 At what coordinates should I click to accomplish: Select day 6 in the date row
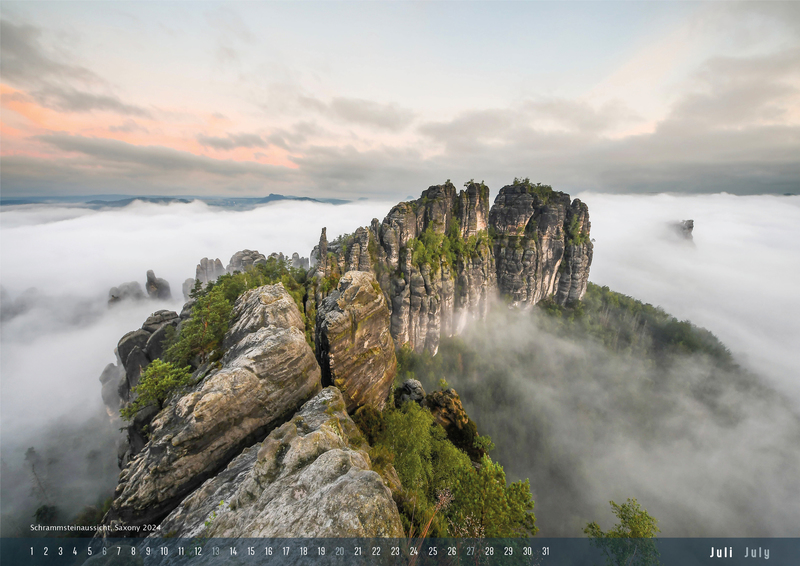(x=103, y=551)
